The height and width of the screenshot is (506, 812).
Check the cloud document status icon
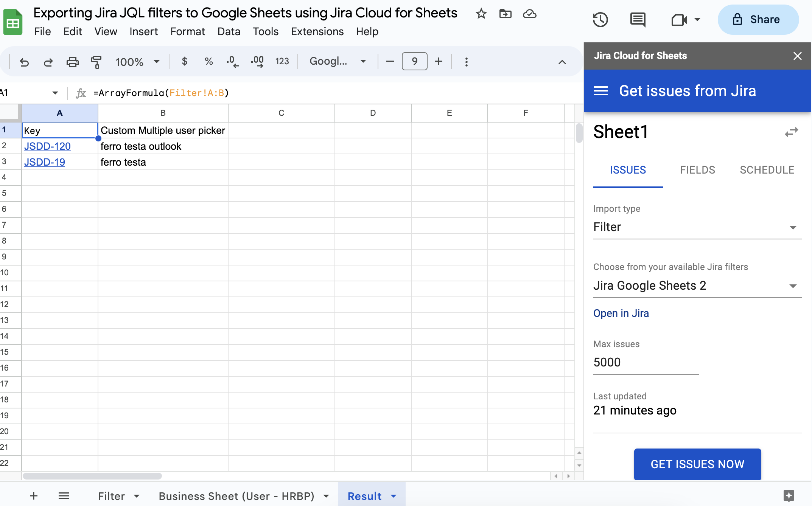pyautogui.click(x=529, y=14)
